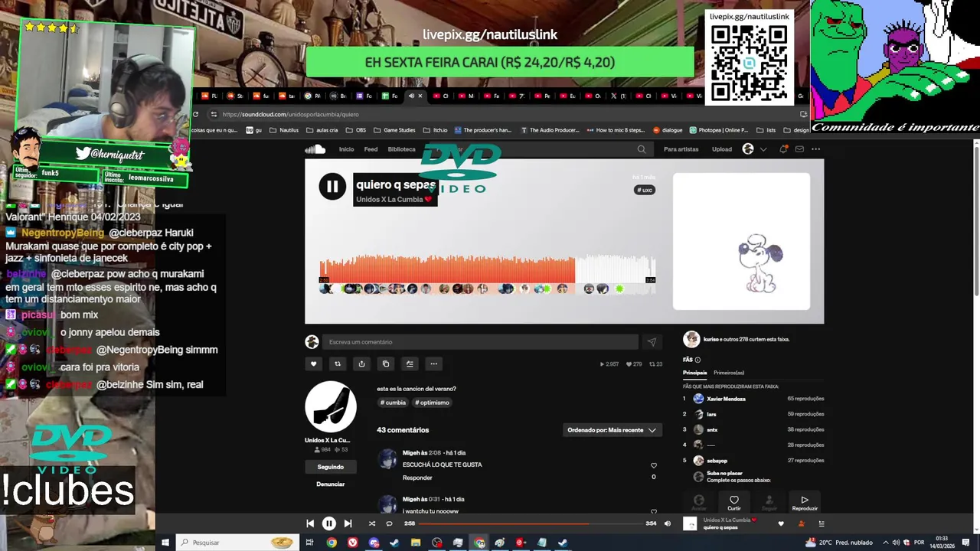Switch to the Principais fans tab
The width and height of the screenshot is (980, 551).
pos(694,373)
